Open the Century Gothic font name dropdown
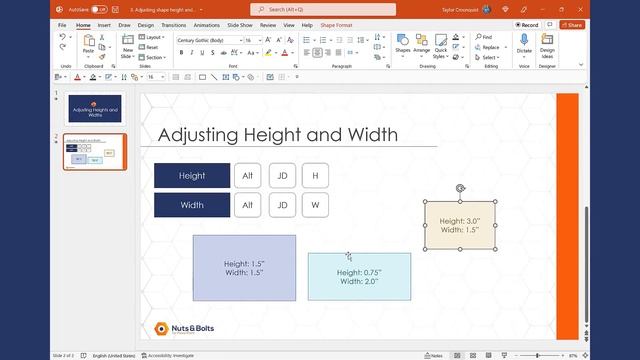Screen dimensions: 640x360 point(241,40)
